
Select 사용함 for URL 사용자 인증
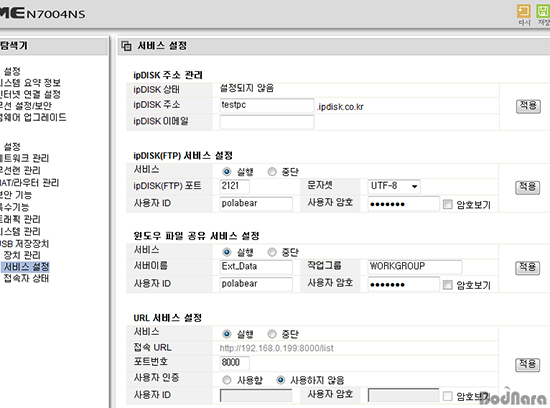(227, 380)
